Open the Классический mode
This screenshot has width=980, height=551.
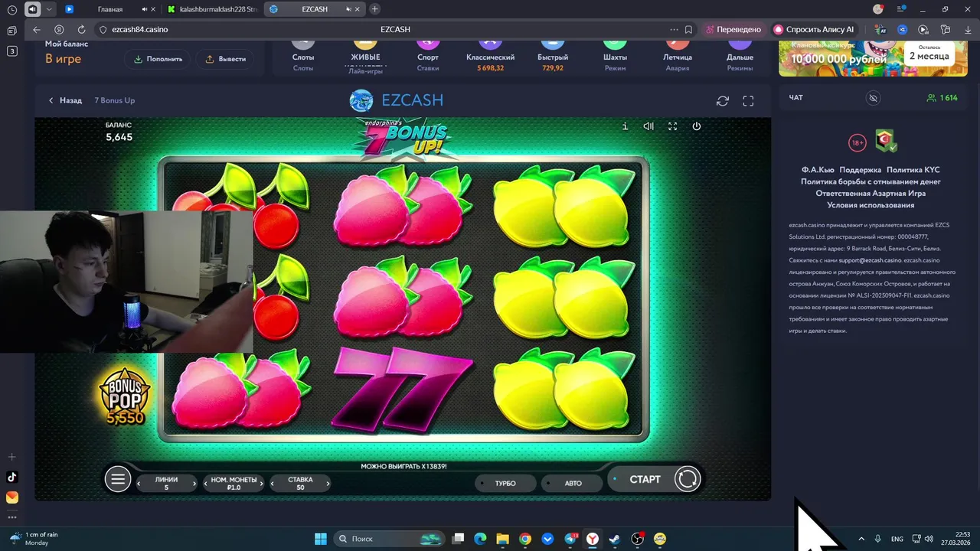[490, 57]
